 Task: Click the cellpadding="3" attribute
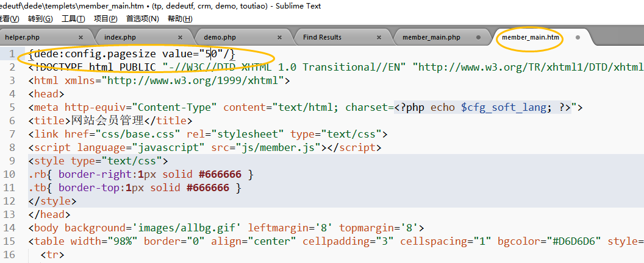click(348, 241)
